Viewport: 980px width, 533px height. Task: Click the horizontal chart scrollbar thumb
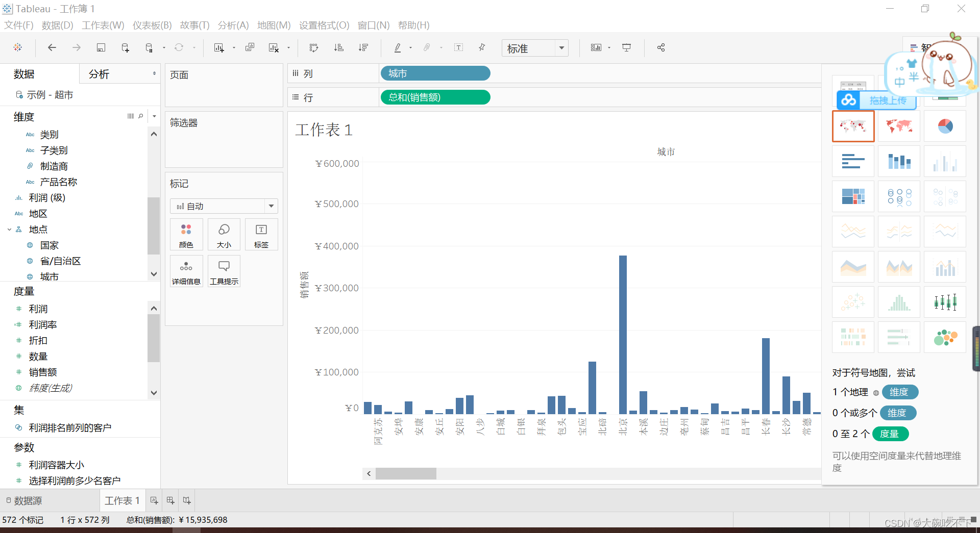tap(406, 473)
